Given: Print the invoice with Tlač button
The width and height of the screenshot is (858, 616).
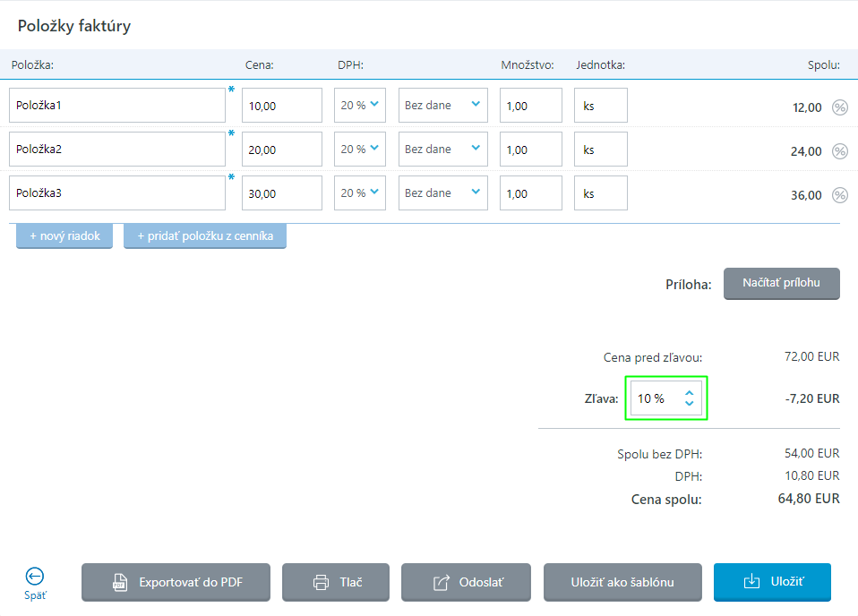Looking at the screenshot, I should [x=336, y=582].
